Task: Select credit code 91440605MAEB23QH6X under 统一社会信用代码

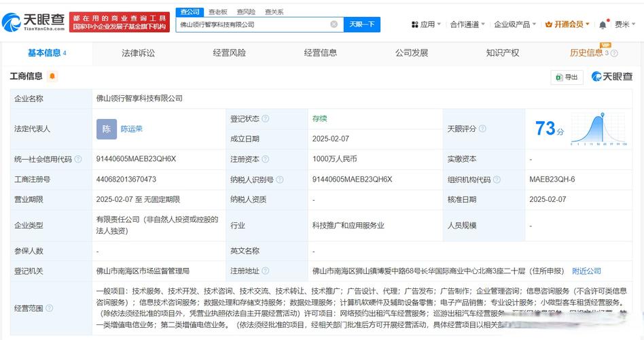Action: (x=136, y=159)
